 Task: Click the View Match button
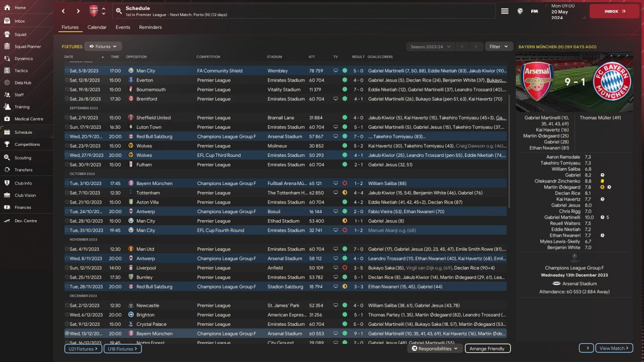[x=614, y=348]
